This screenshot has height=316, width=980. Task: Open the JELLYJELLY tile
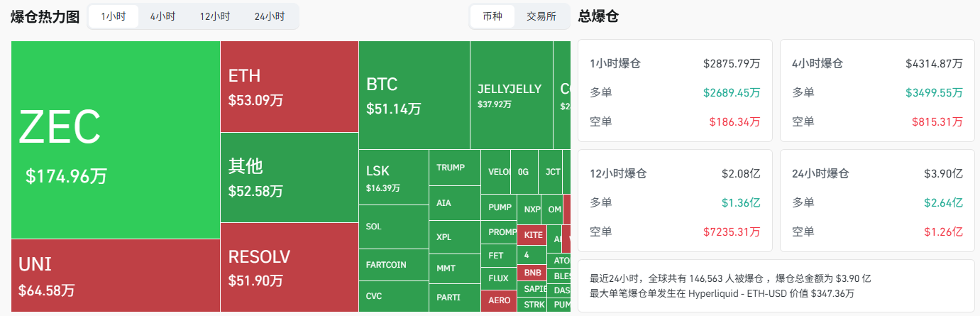pos(511,95)
